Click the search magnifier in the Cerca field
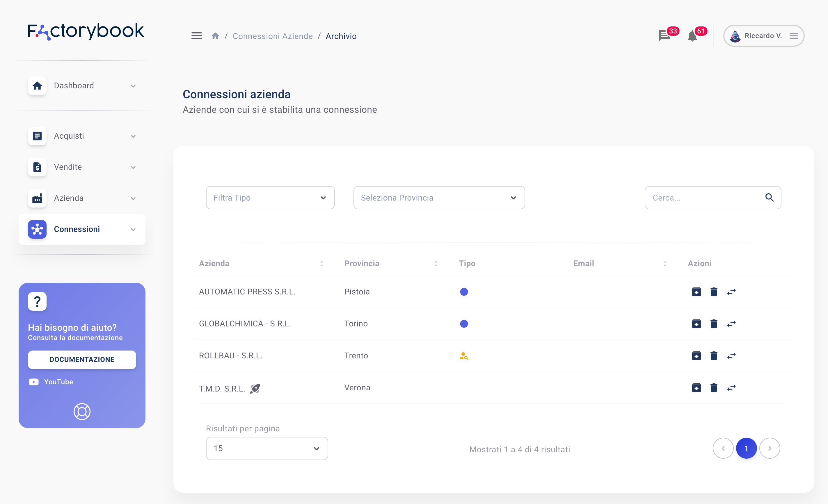The width and height of the screenshot is (828, 504). [770, 198]
